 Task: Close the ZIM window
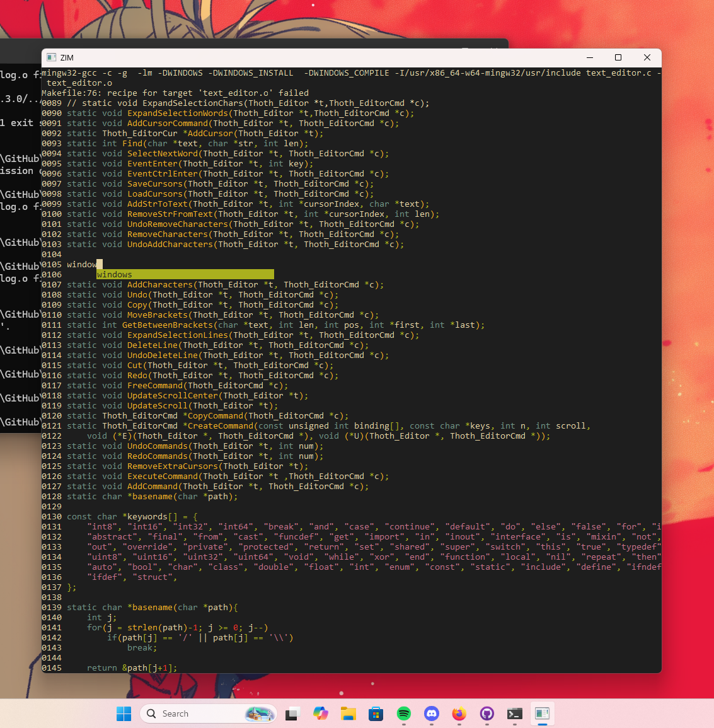tap(647, 57)
